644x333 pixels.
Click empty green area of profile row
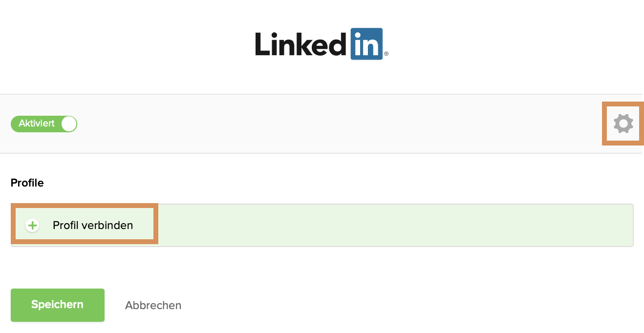point(391,226)
